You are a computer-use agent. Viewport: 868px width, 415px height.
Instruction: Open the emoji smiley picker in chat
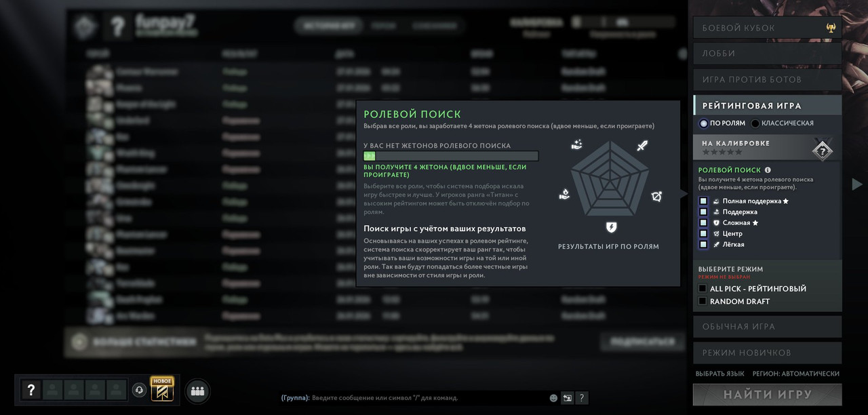(x=553, y=398)
